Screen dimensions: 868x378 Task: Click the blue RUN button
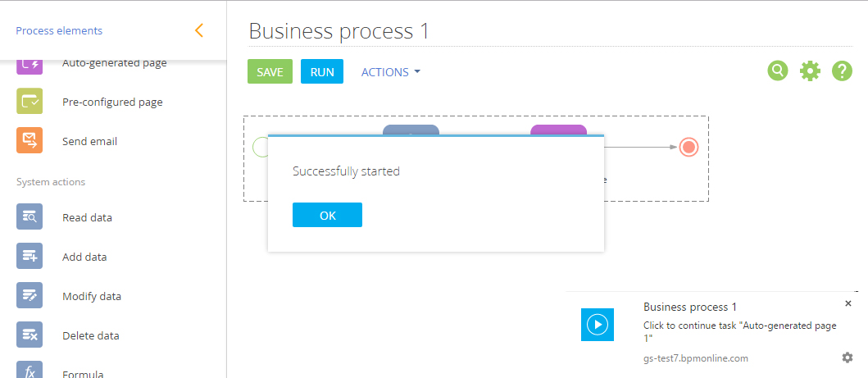[322, 72]
